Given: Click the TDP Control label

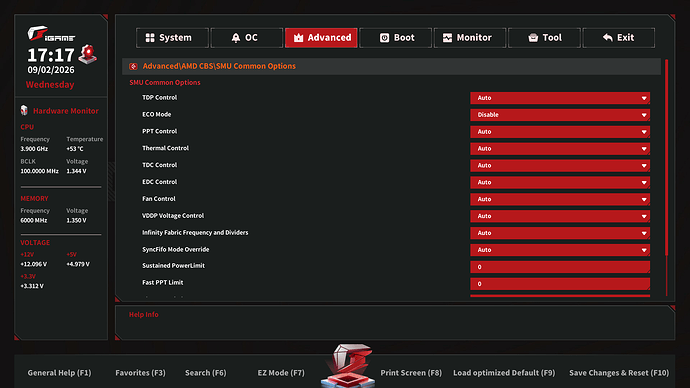Looking at the screenshot, I should (159, 97).
